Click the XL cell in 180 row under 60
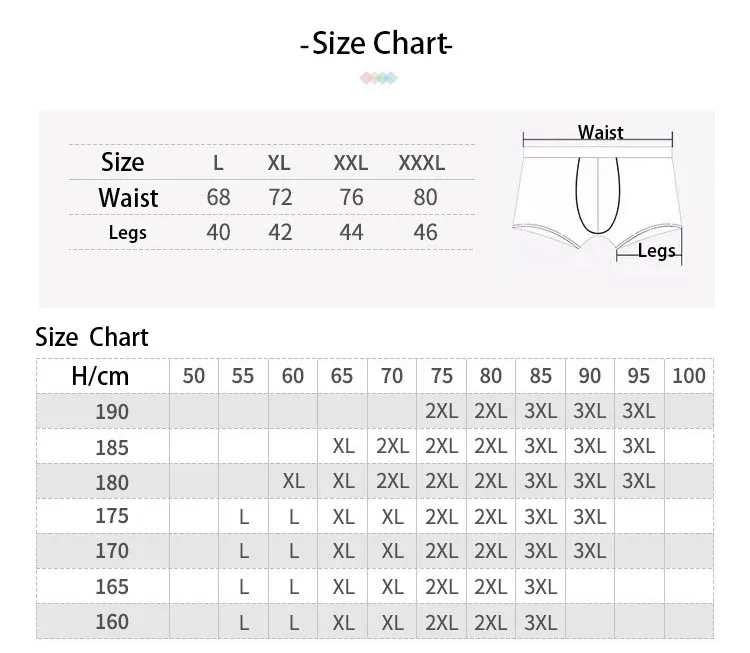Viewport: 750px width, 653px height. 293,481
